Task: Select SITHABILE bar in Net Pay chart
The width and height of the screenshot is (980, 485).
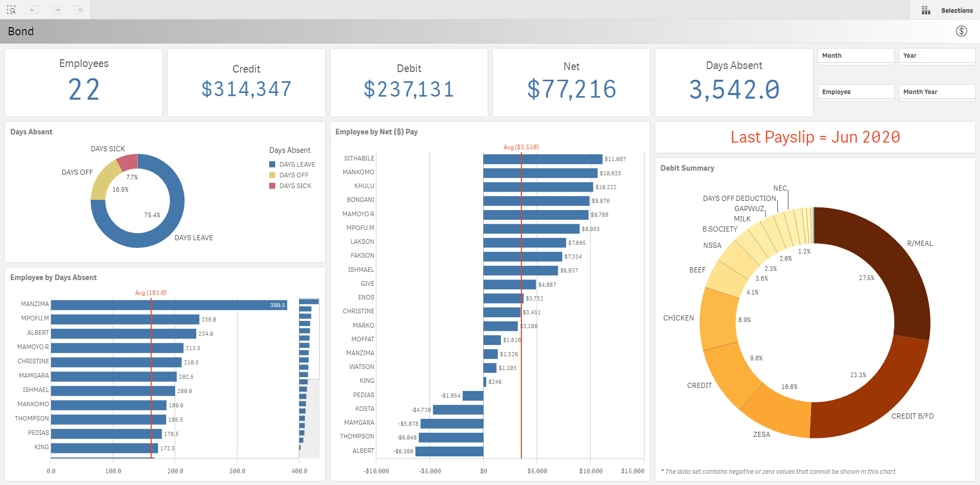Action: pyautogui.click(x=542, y=159)
